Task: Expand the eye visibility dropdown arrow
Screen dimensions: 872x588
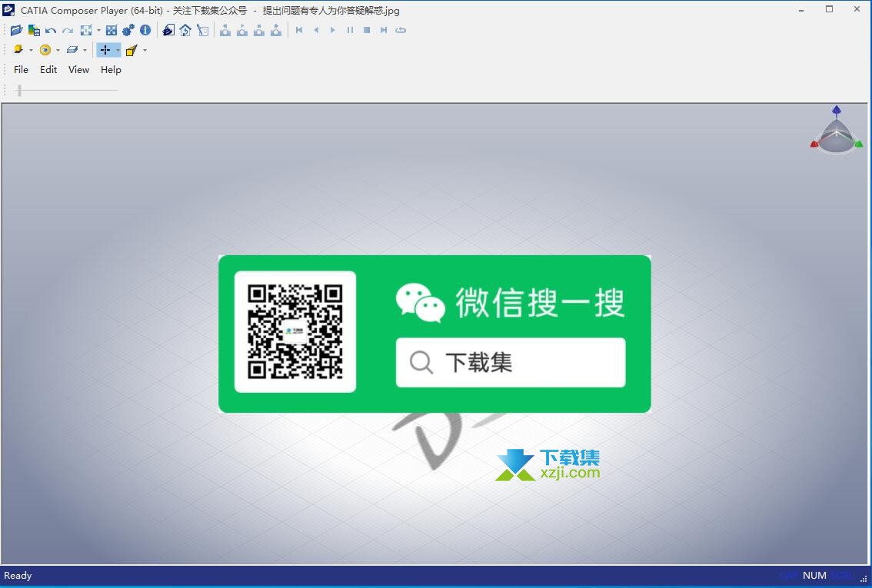Action: [58, 51]
